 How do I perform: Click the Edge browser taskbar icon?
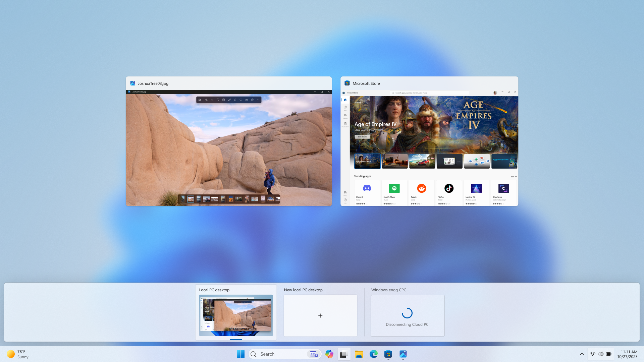click(x=373, y=354)
